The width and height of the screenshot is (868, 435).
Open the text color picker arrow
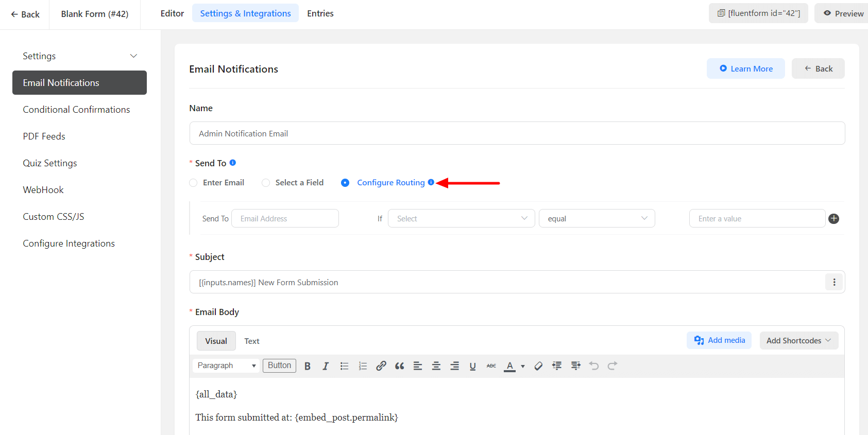(x=523, y=367)
